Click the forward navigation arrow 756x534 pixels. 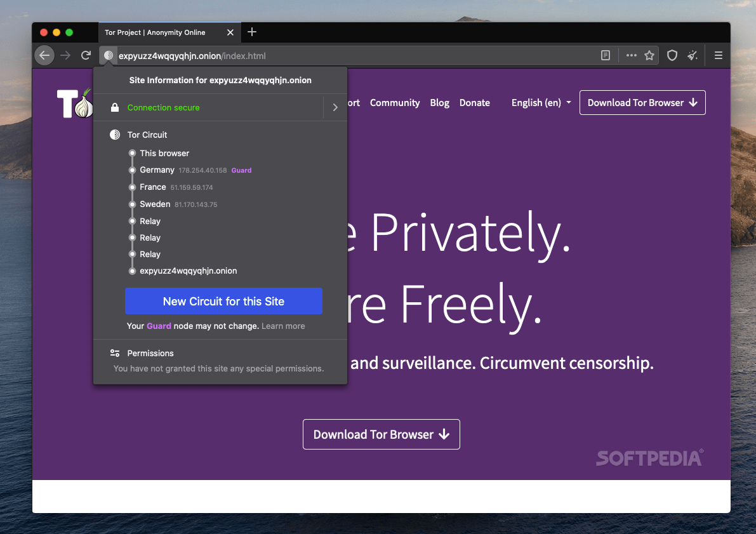point(65,55)
